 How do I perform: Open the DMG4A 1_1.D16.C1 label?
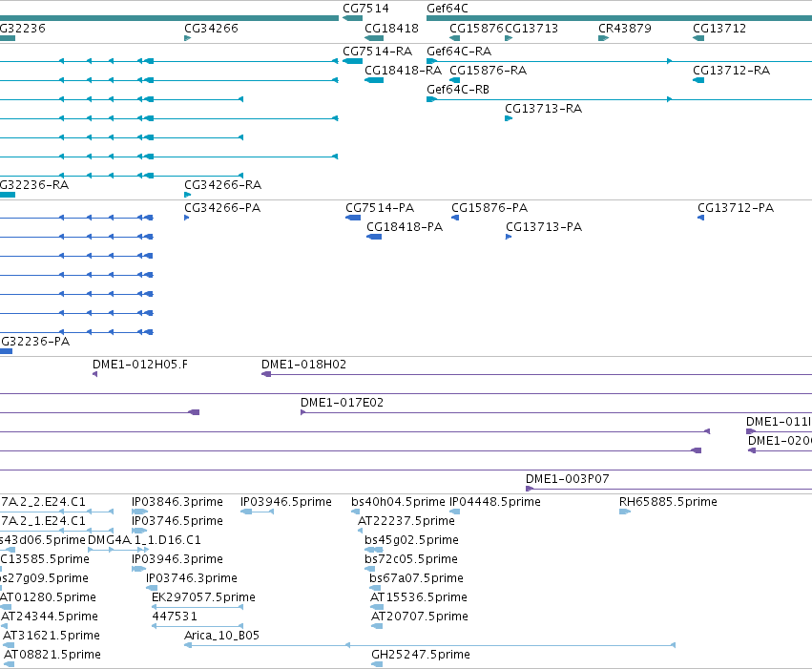pyautogui.click(x=144, y=540)
